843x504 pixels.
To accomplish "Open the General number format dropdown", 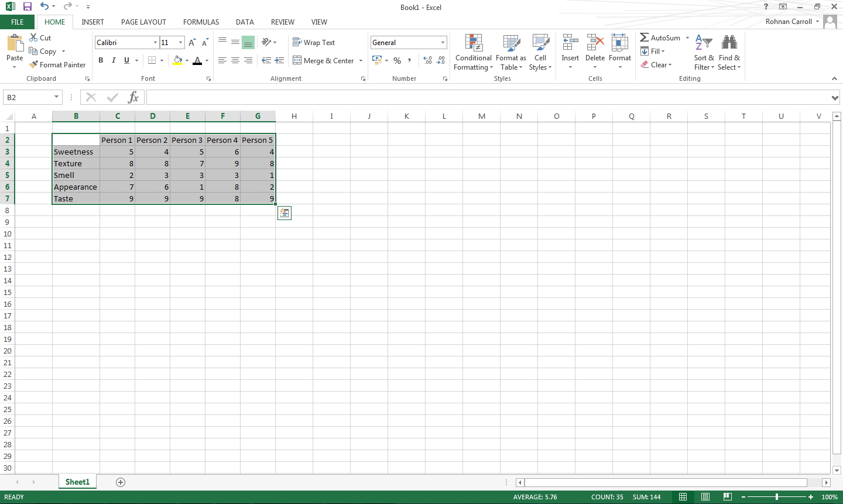I will coord(443,43).
